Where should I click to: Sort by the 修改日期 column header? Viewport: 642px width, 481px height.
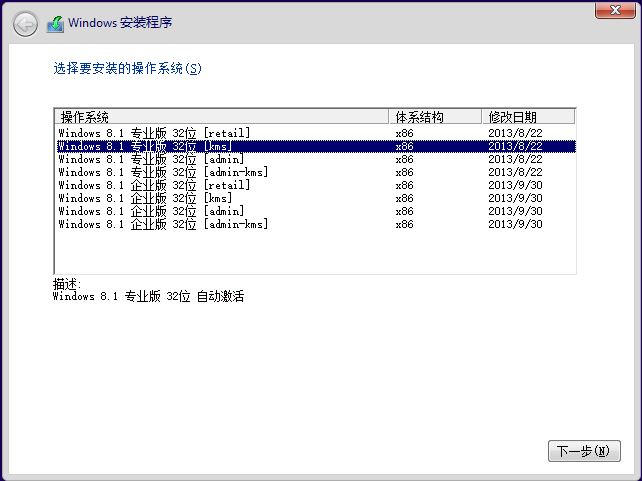click(528, 117)
